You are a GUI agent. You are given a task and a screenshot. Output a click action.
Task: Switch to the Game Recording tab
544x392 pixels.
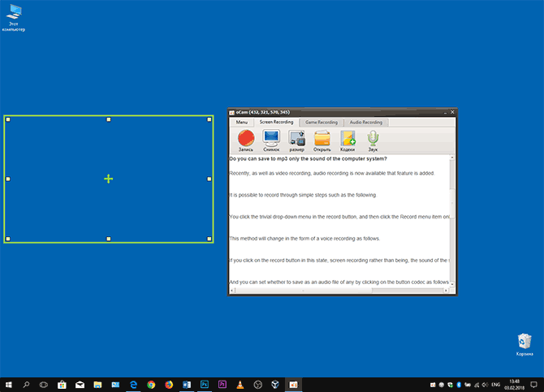pos(322,123)
